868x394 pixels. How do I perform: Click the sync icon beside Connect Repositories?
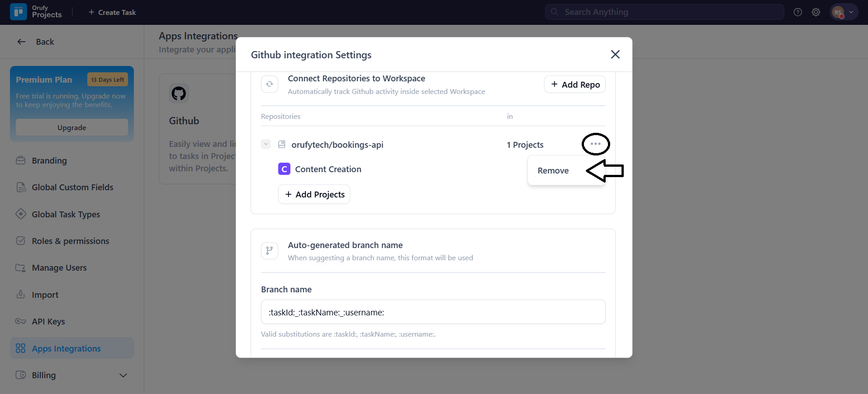point(270,84)
